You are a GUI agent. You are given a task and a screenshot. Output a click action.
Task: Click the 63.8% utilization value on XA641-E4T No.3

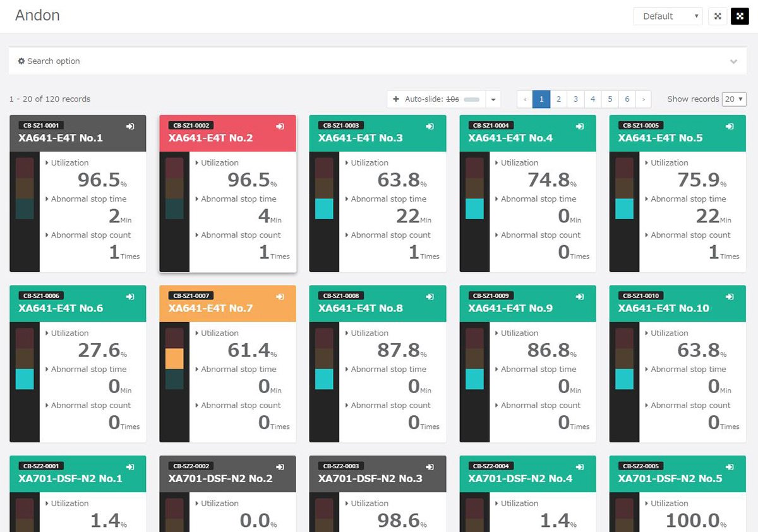pyautogui.click(x=402, y=180)
